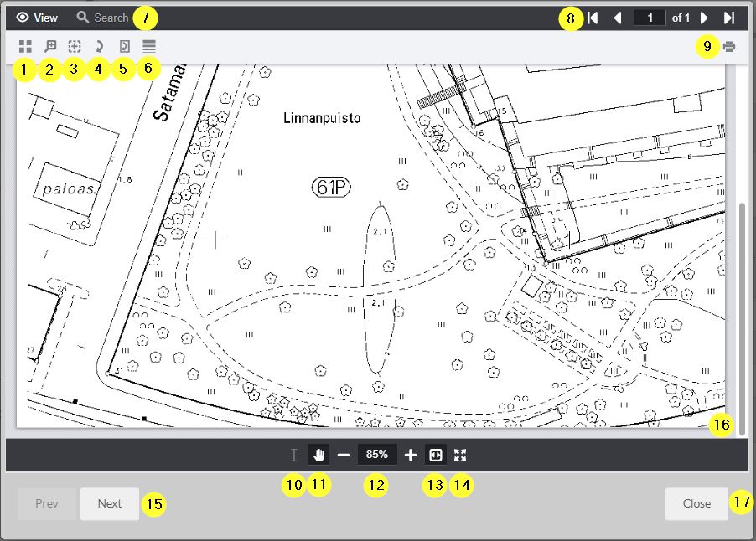The image size is (756, 541).
Task: Open the View menu
Action: 36,17
